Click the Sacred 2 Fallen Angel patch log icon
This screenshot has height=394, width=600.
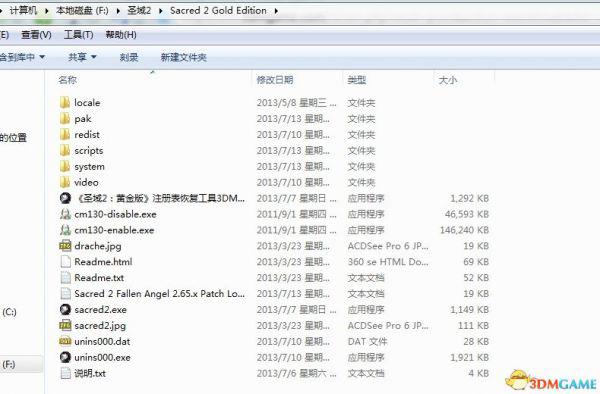coord(65,294)
